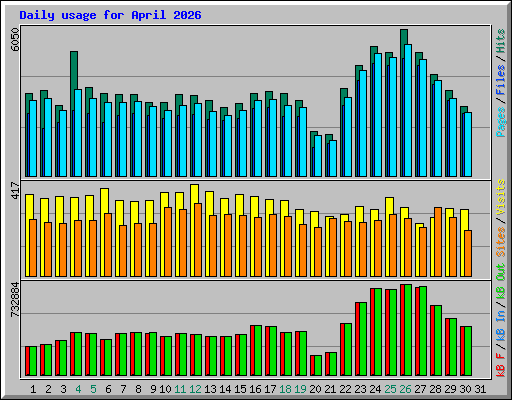512x400 pixels.
Task: Click day 4 weekend label on x-axis
Action: (x=78, y=389)
